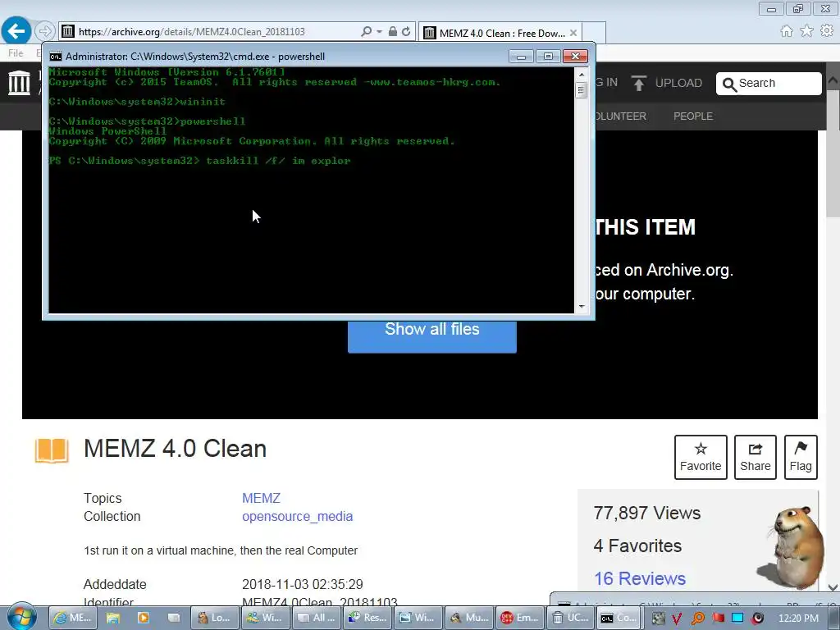Open IE Tools gear icon
The image size is (840, 630).
[x=827, y=31]
